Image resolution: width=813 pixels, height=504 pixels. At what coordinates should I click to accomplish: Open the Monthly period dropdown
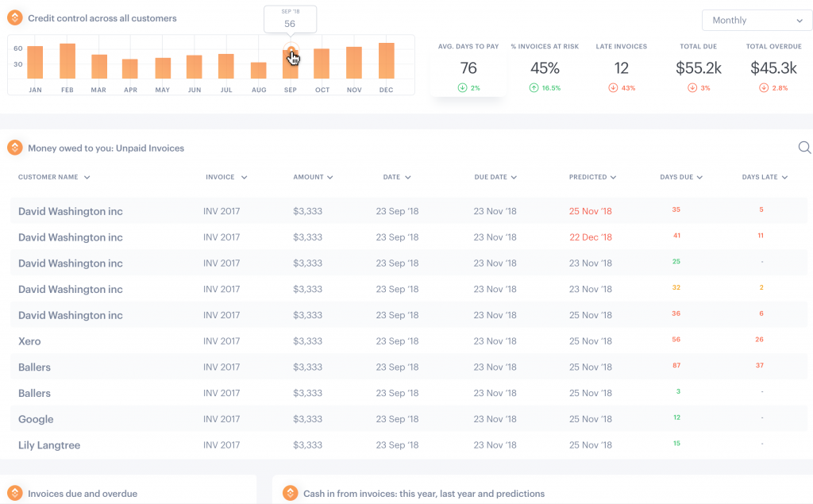pos(757,20)
